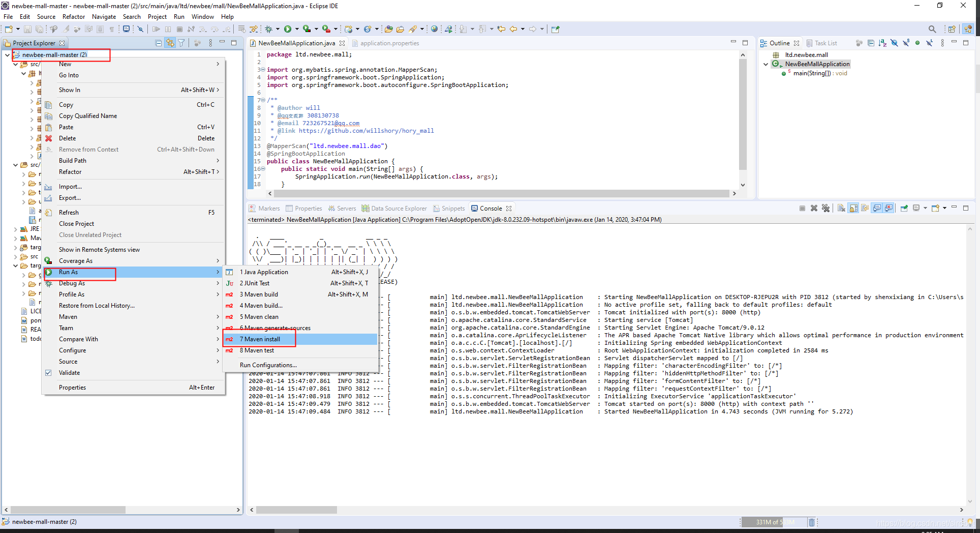Click the Run green play toolbar icon
Screen dimensions: 980x533
coord(288,29)
